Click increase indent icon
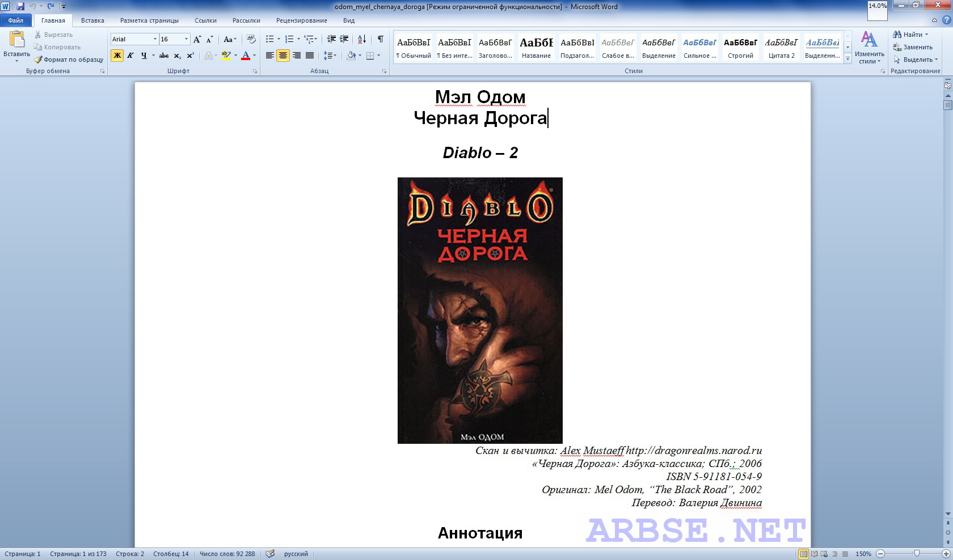The height and width of the screenshot is (560, 953). click(344, 39)
